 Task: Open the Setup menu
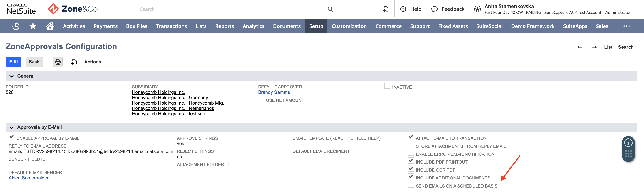[x=316, y=26]
